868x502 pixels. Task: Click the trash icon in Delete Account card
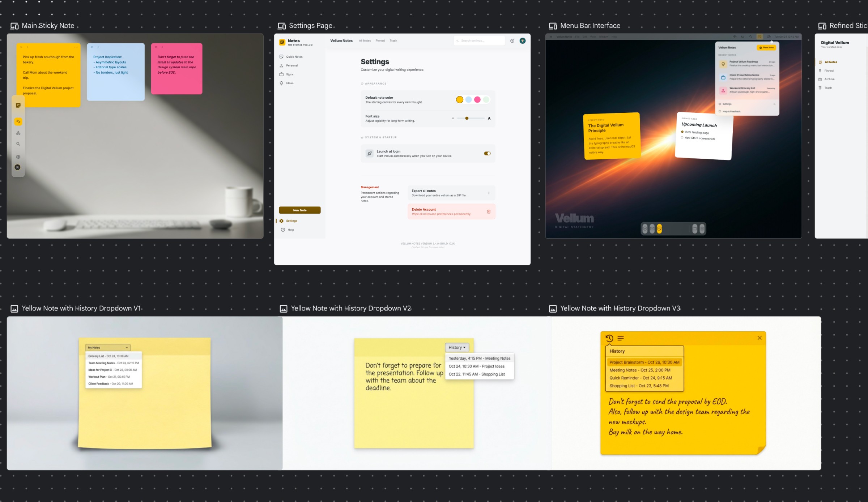(x=489, y=212)
